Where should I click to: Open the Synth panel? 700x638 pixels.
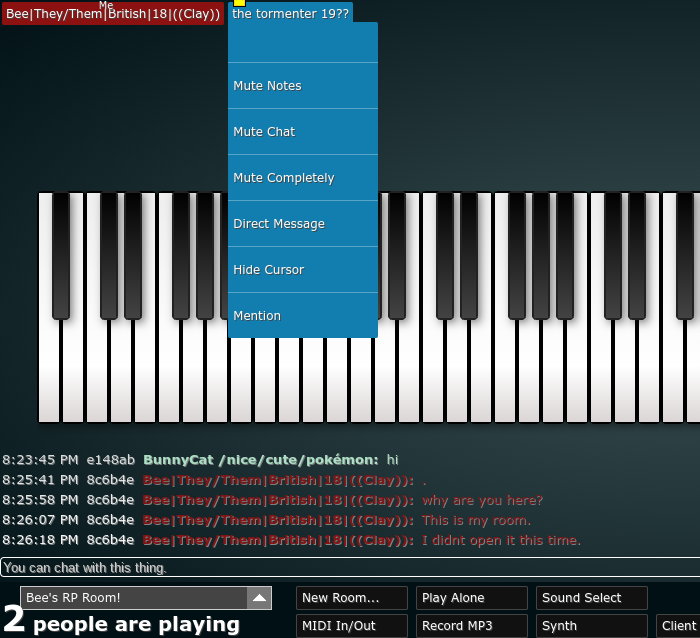tap(591, 626)
